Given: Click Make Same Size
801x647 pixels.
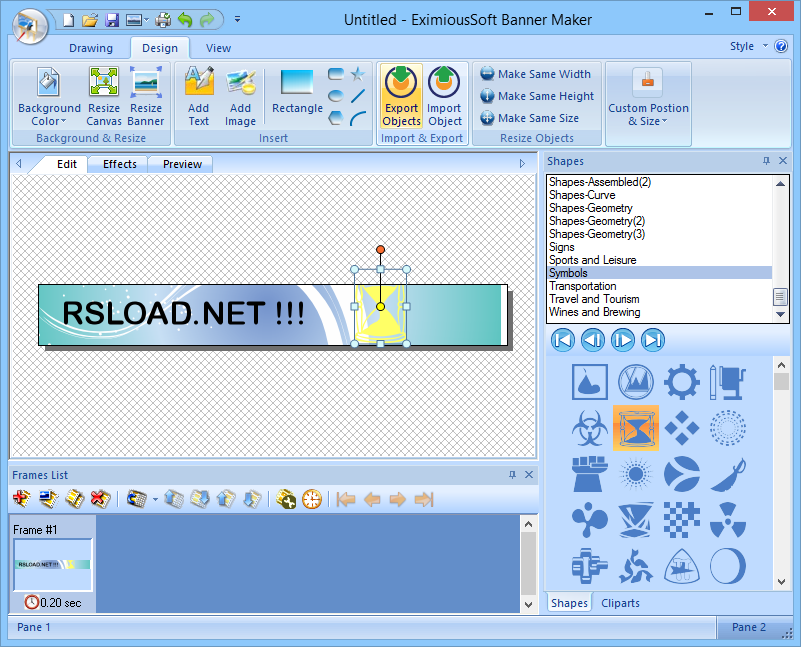Looking at the screenshot, I should [529, 118].
